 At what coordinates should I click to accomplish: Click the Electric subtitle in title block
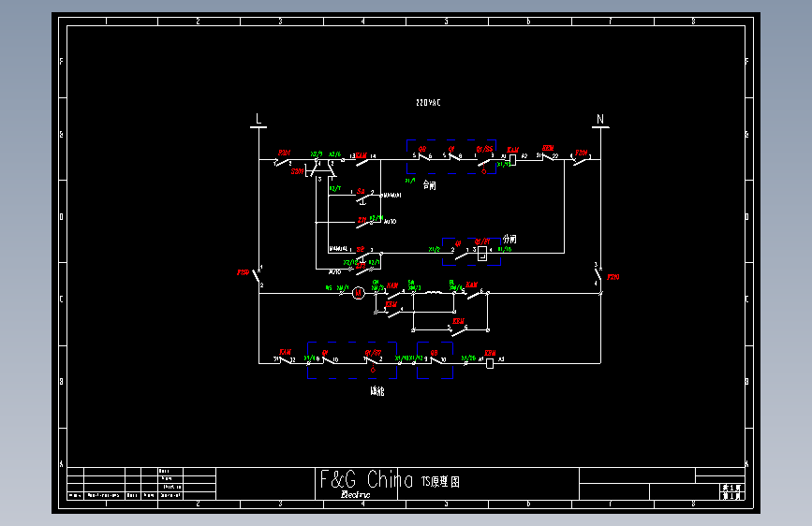(x=355, y=494)
